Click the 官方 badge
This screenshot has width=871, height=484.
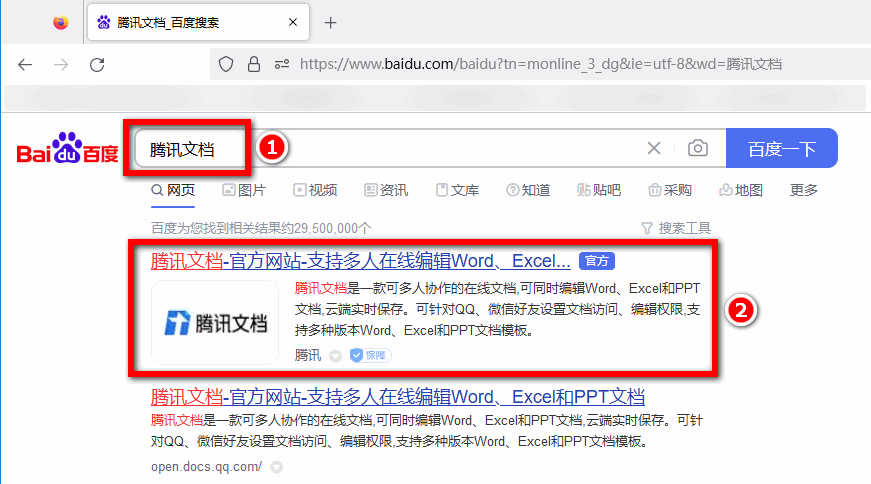point(597,261)
